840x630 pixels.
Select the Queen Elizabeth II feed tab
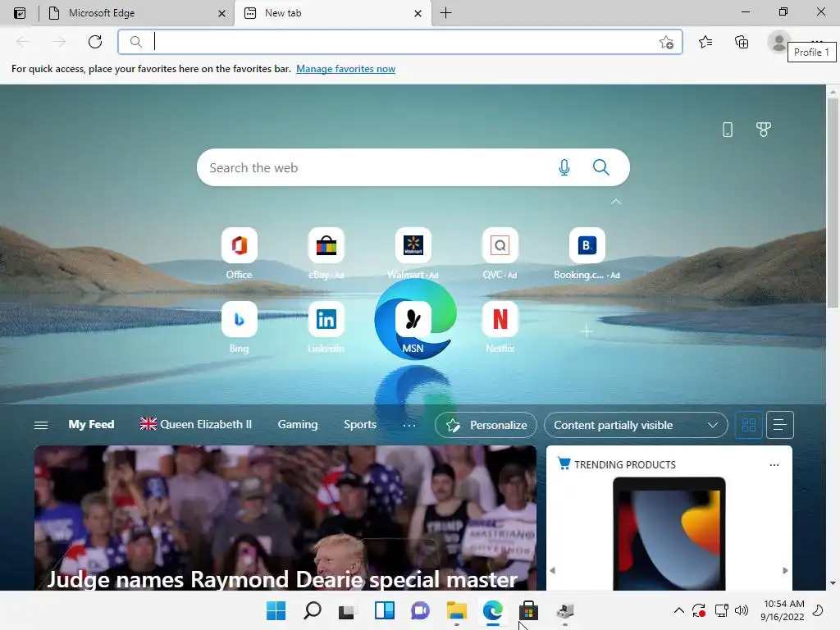click(x=195, y=424)
